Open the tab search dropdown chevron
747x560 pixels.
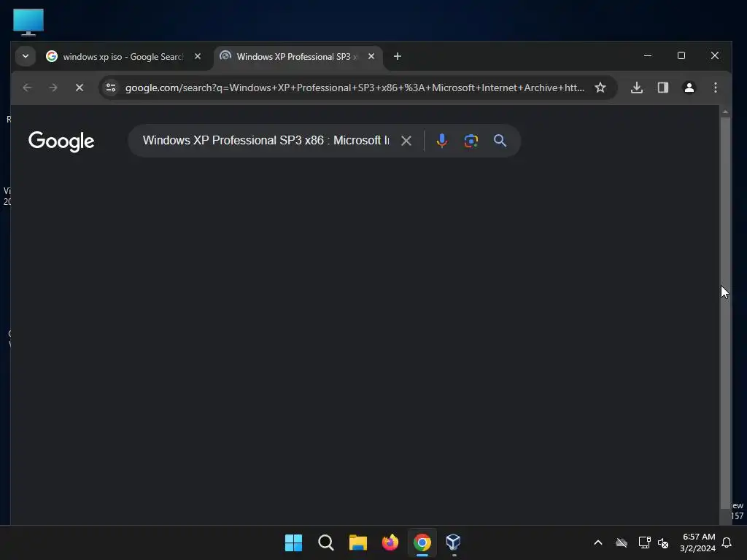click(26, 56)
